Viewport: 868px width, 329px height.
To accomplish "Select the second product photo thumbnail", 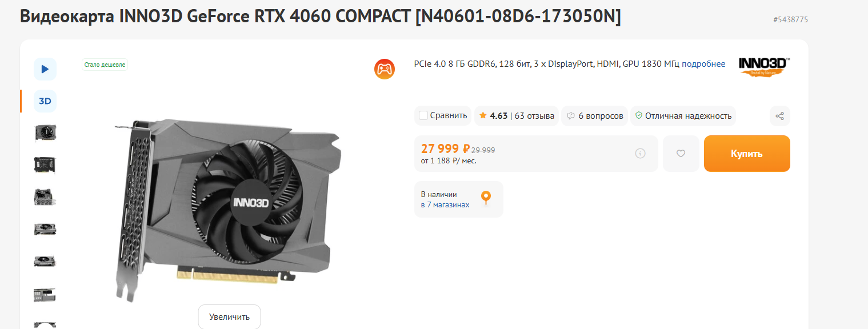I will click(45, 165).
